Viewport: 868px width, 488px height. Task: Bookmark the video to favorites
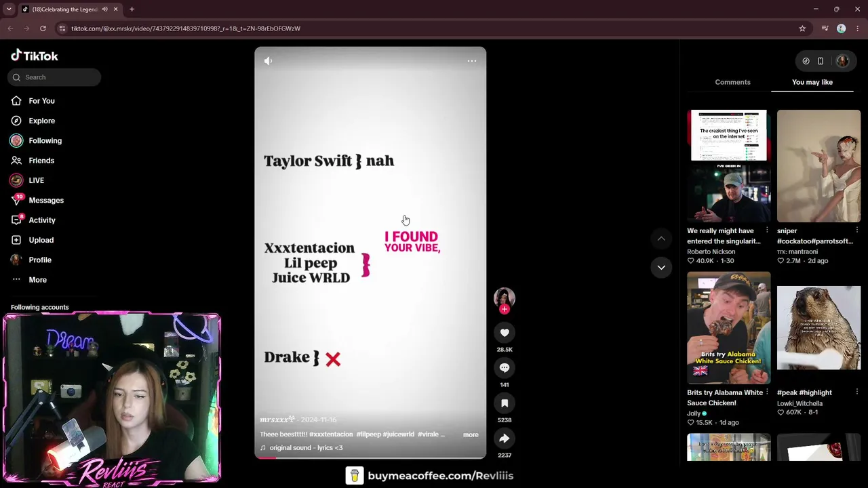[505, 403]
